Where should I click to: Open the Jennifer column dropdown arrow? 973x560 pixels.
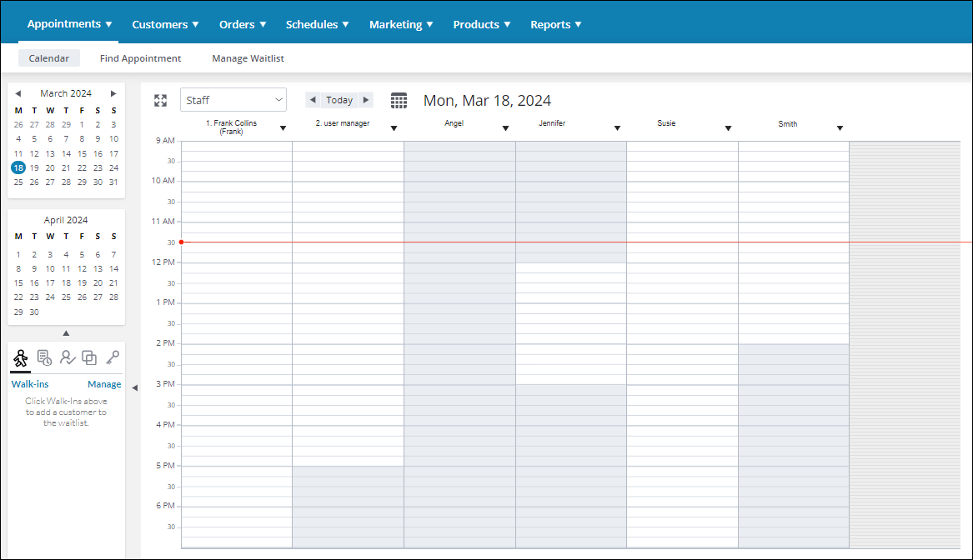[x=617, y=128]
